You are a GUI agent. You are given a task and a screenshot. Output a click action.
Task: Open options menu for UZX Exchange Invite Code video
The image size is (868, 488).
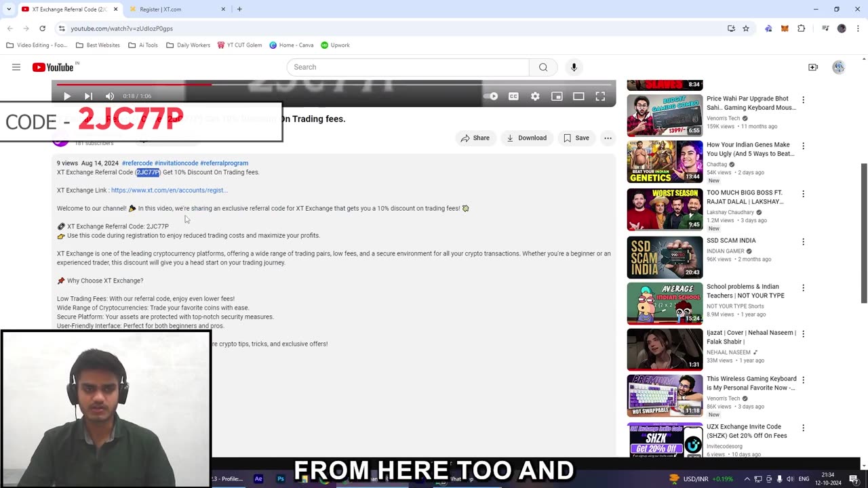803,428
